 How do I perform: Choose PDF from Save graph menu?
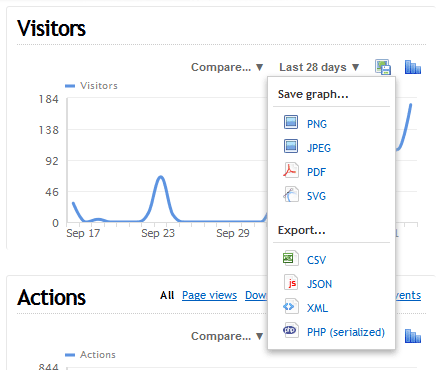[x=316, y=172]
